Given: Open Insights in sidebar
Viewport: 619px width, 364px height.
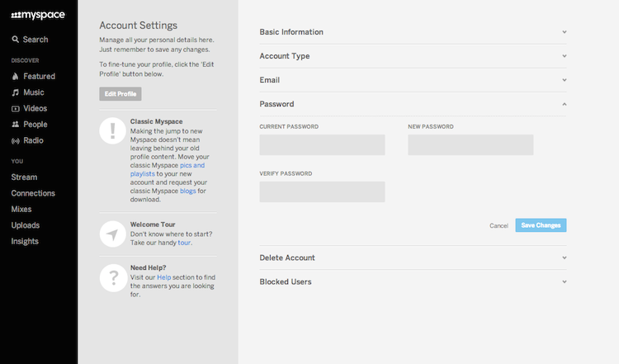Looking at the screenshot, I should pos(25,242).
